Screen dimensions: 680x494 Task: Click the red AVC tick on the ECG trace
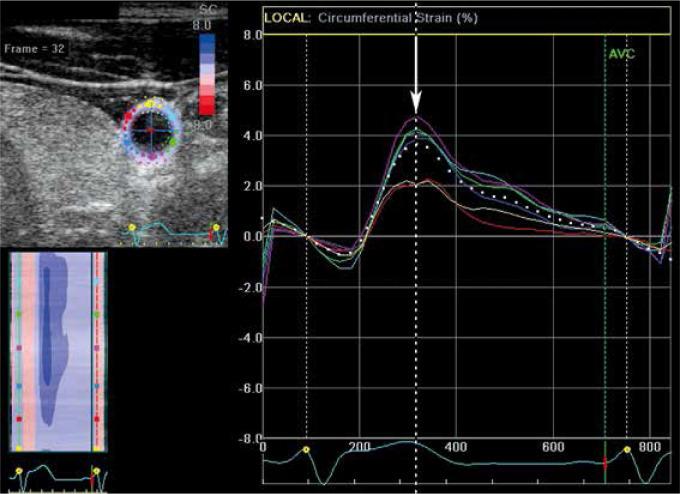[604, 463]
